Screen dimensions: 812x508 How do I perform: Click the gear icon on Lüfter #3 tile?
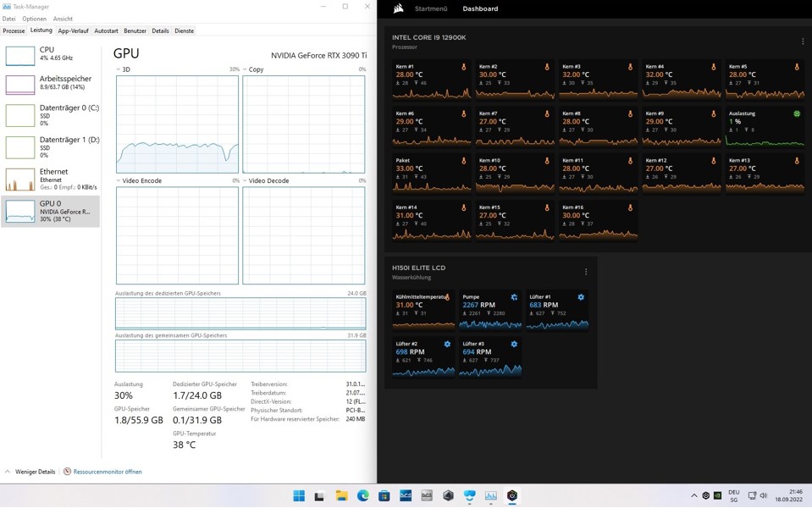(x=514, y=344)
